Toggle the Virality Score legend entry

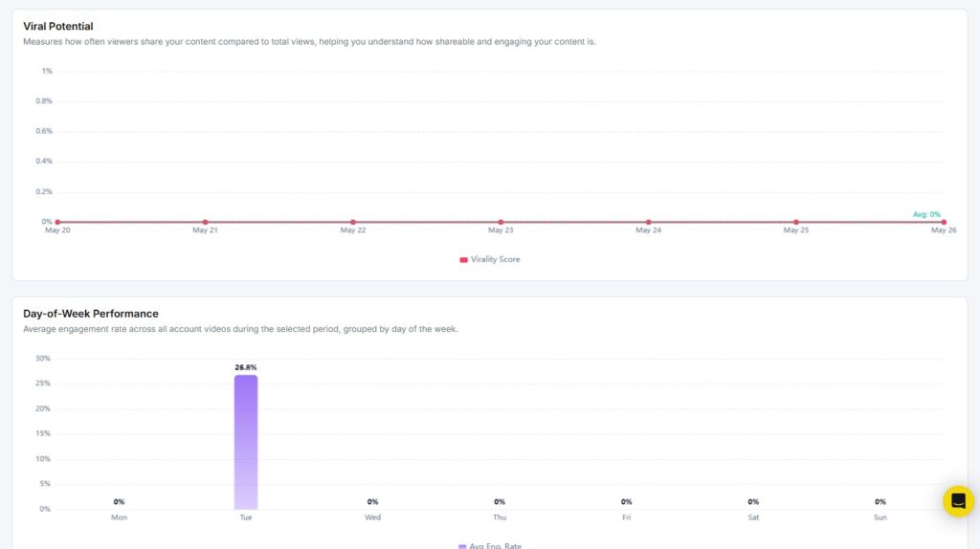click(489, 259)
